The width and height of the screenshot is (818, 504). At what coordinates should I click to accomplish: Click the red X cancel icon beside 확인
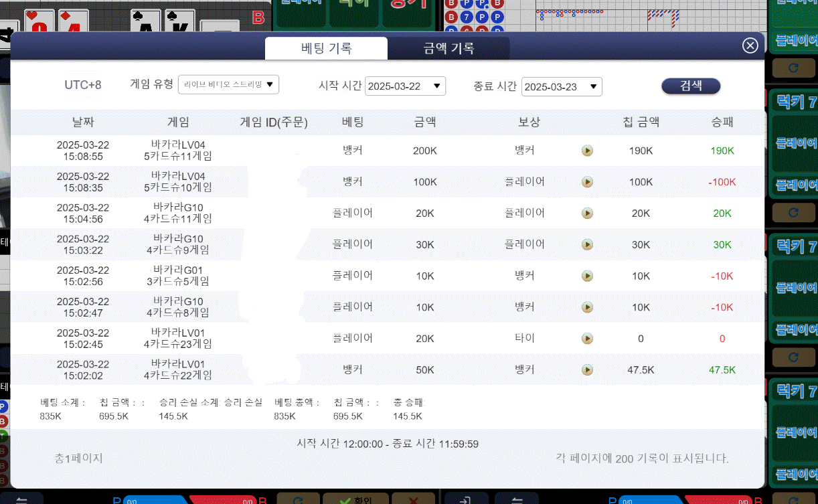[412, 499]
